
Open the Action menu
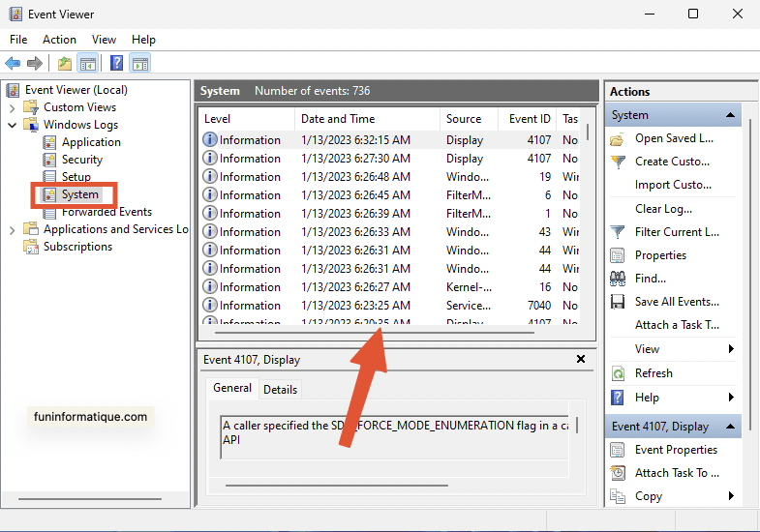(x=59, y=40)
